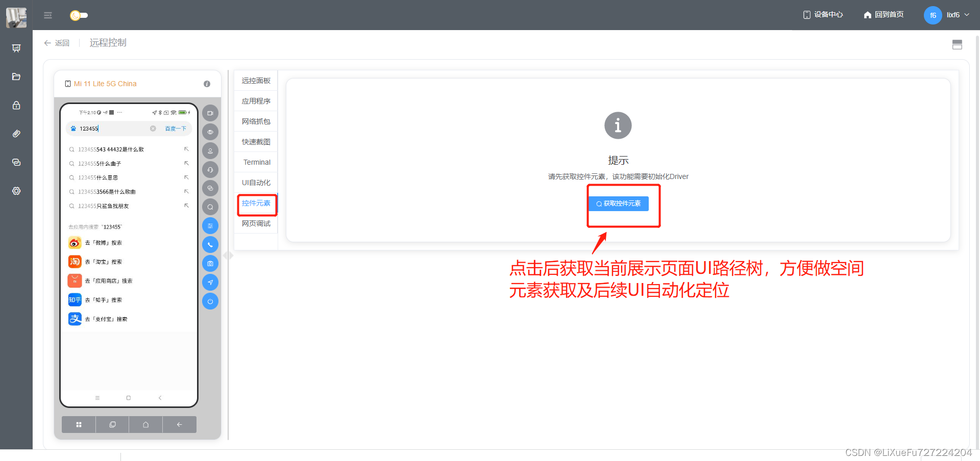
Task: Click the blue sliders settings icon
Action: click(x=210, y=226)
